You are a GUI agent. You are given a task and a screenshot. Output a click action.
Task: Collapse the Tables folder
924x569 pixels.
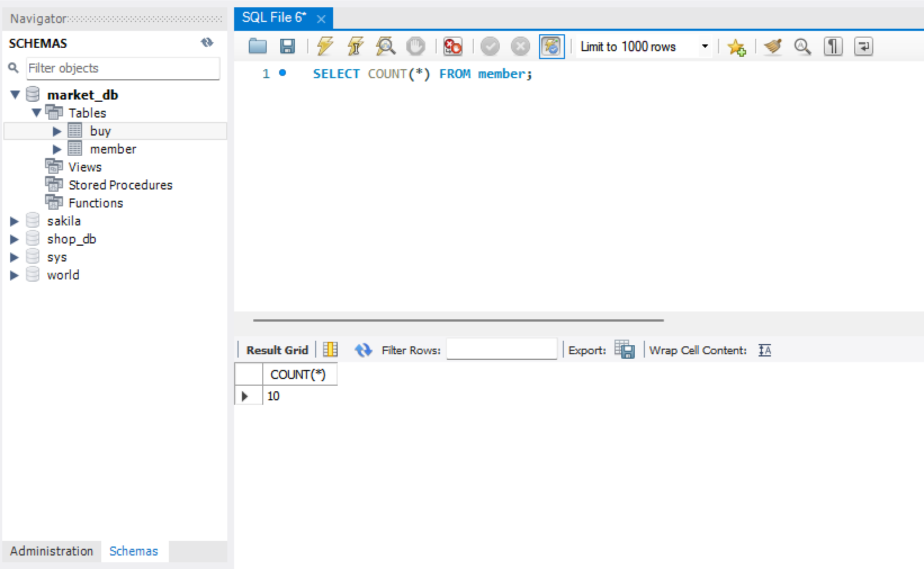pyautogui.click(x=37, y=112)
